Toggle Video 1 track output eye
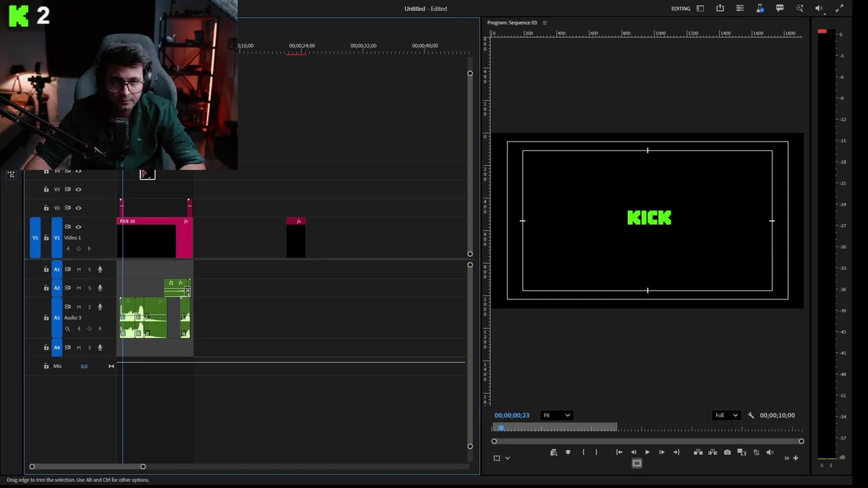The height and width of the screenshot is (488, 868). coord(78,227)
